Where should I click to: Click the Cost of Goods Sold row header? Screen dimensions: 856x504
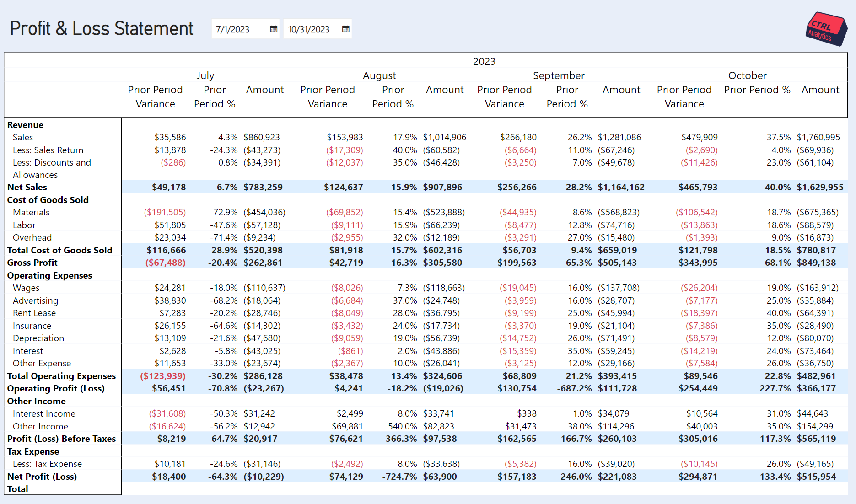48,200
